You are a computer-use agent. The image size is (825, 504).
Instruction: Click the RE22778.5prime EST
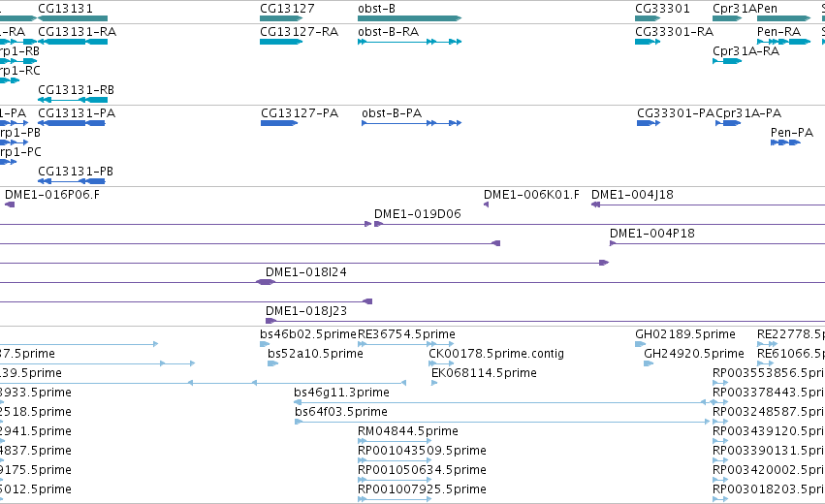click(x=767, y=344)
